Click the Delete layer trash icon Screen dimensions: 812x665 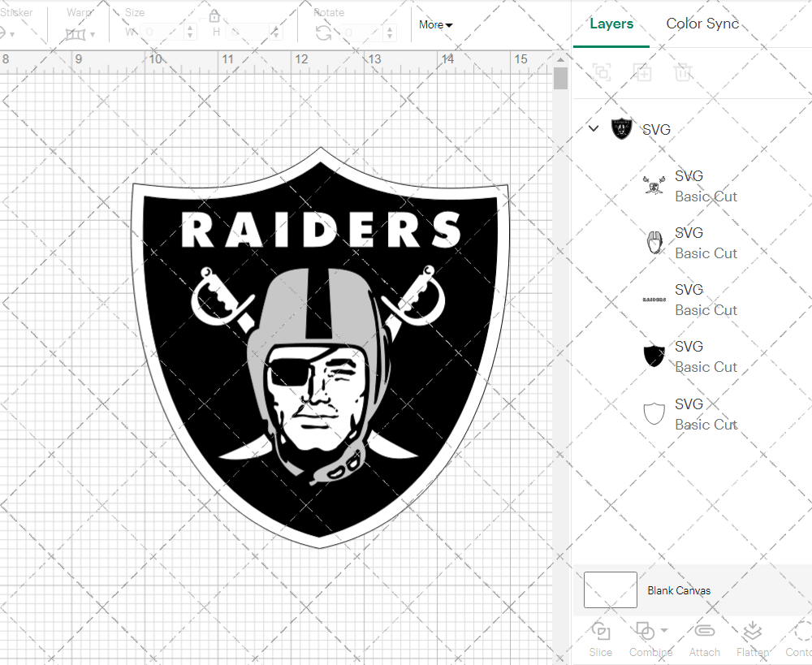683,72
